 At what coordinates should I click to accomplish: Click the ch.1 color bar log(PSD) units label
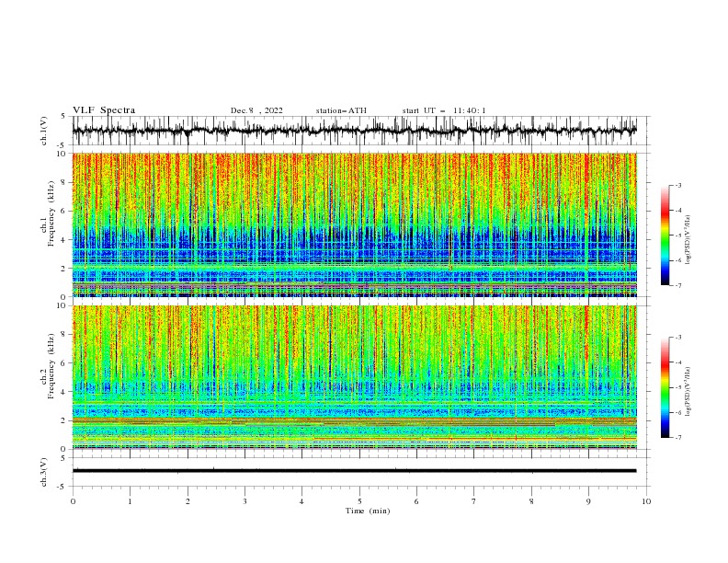(688, 240)
